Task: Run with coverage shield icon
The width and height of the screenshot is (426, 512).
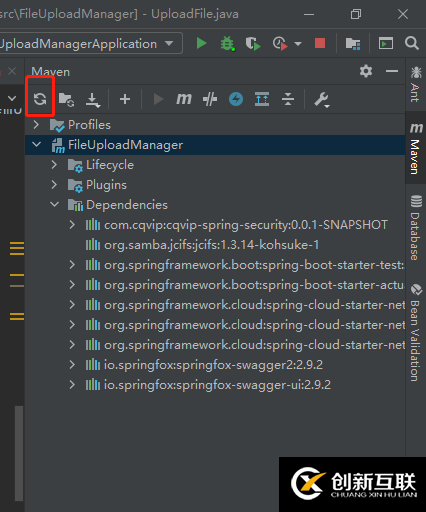Action: [253, 44]
